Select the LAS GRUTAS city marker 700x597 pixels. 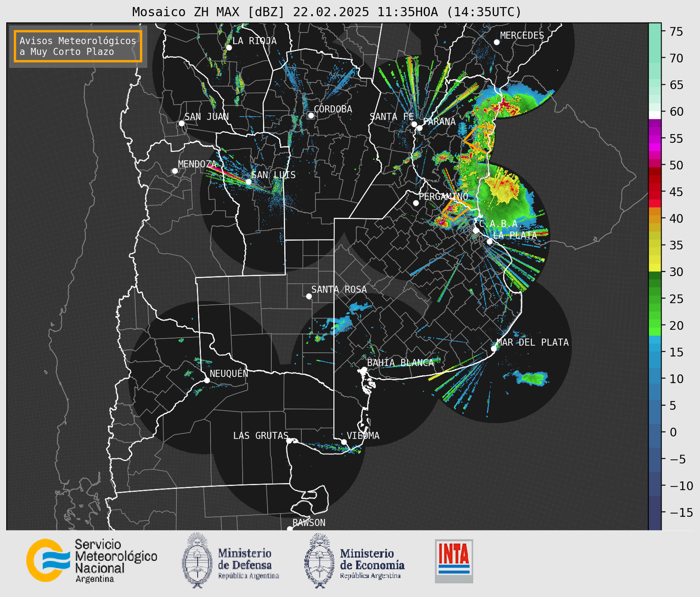(x=289, y=440)
